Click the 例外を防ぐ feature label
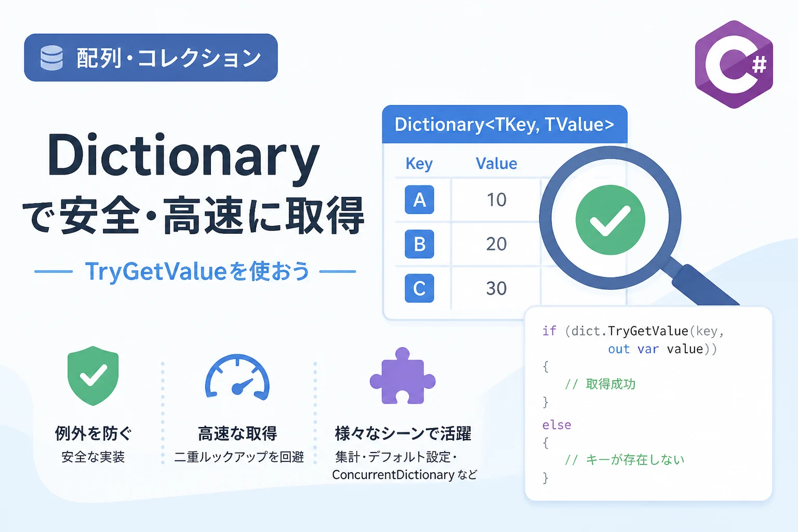 pyautogui.click(x=94, y=433)
